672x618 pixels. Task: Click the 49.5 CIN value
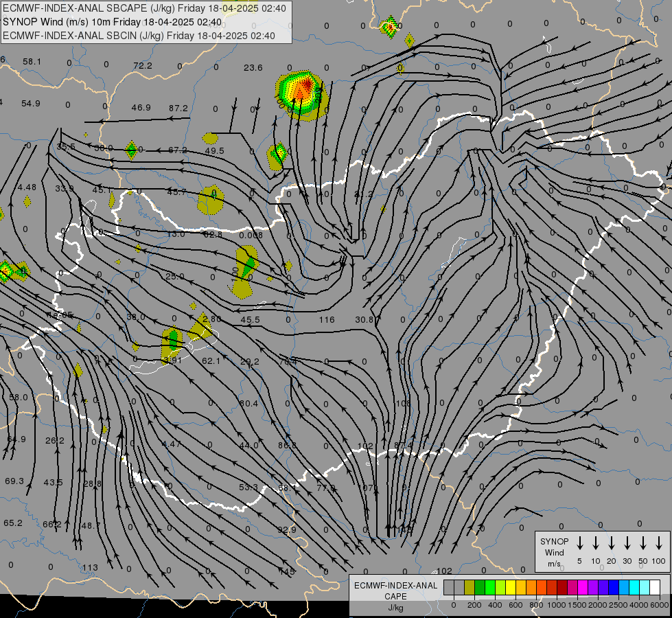214,151
